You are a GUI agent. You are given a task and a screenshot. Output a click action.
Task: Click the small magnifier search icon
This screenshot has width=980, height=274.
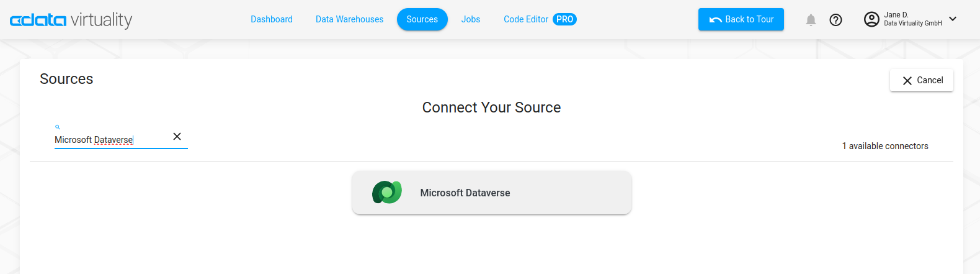click(58, 127)
